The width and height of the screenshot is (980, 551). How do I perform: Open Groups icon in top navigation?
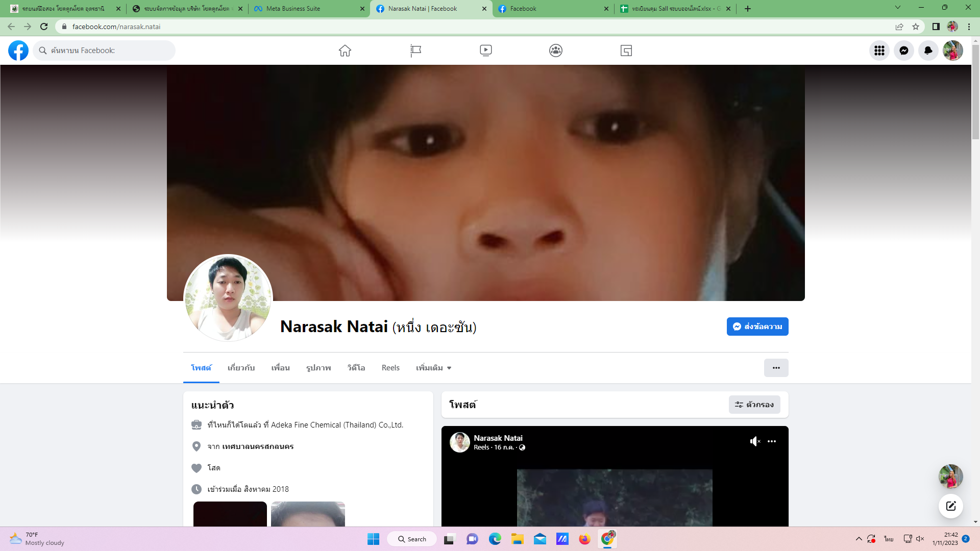(x=556, y=51)
